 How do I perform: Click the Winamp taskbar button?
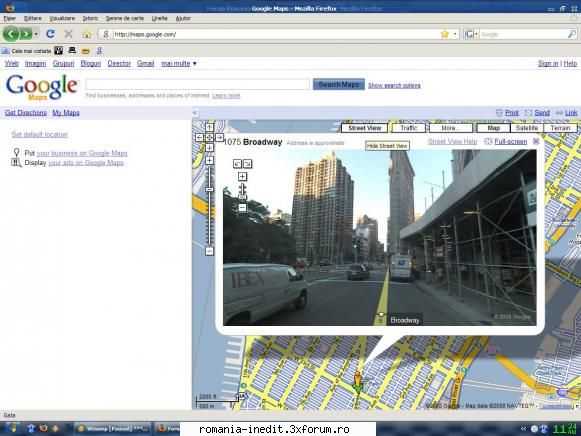(113, 429)
